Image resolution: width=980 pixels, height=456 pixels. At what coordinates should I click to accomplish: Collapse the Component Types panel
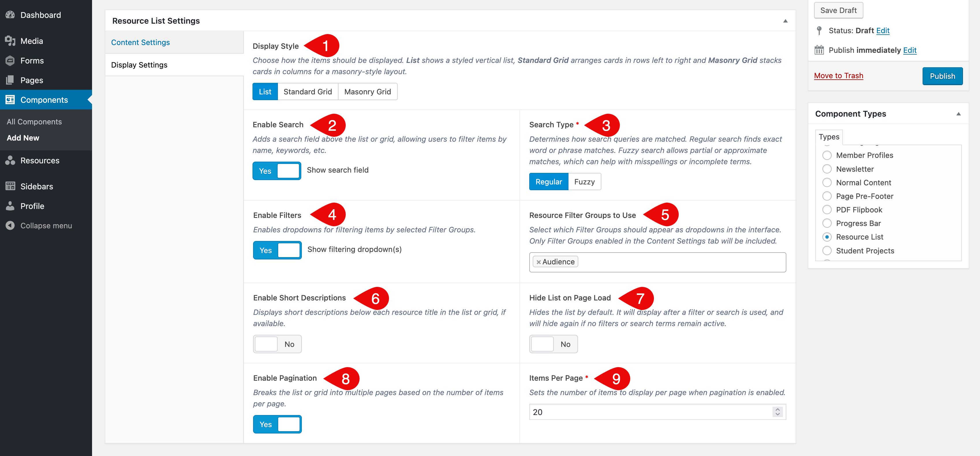[x=958, y=114]
